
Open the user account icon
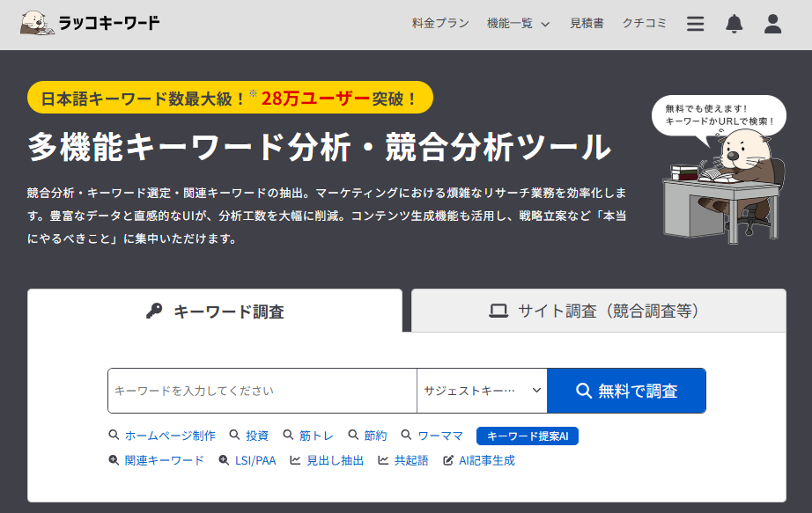(772, 24)
